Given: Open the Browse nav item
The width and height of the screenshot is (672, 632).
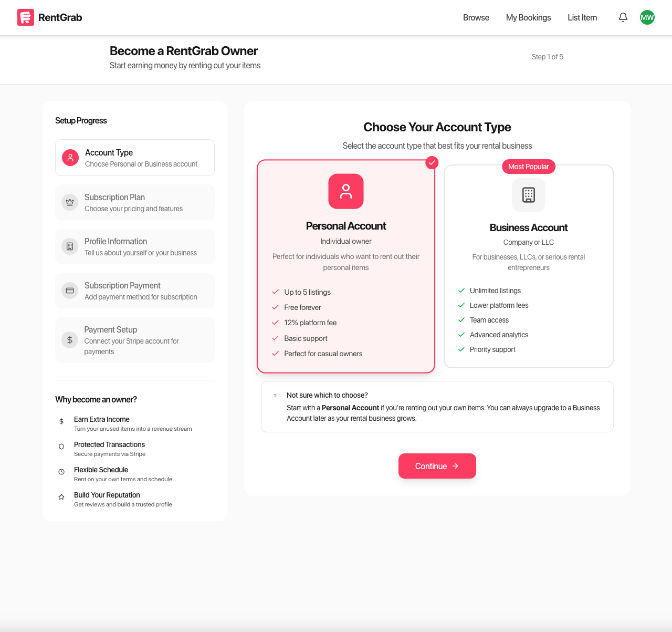Looking at the screenshot, I should pos(476,17).
